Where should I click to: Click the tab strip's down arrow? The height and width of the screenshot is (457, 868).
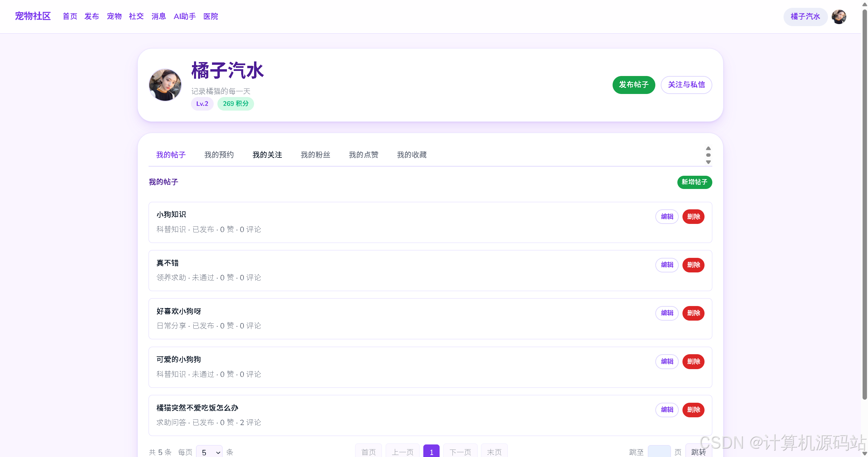(x=708, y=162)
